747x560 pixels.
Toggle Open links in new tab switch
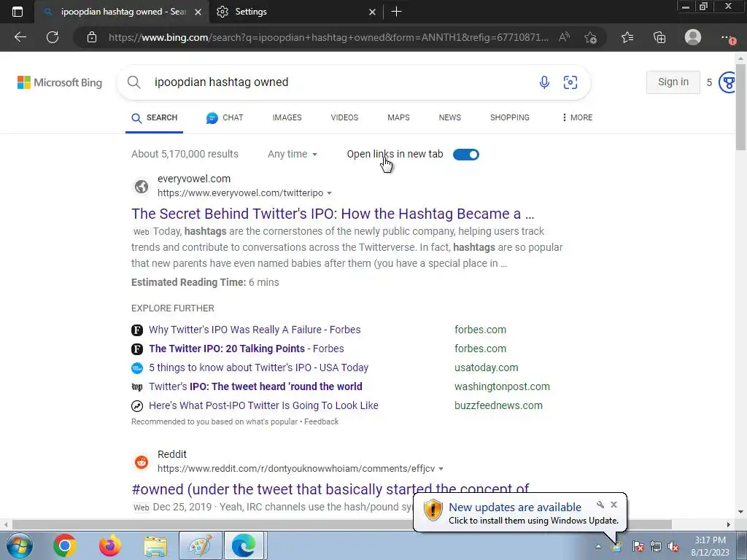point(466,155)
